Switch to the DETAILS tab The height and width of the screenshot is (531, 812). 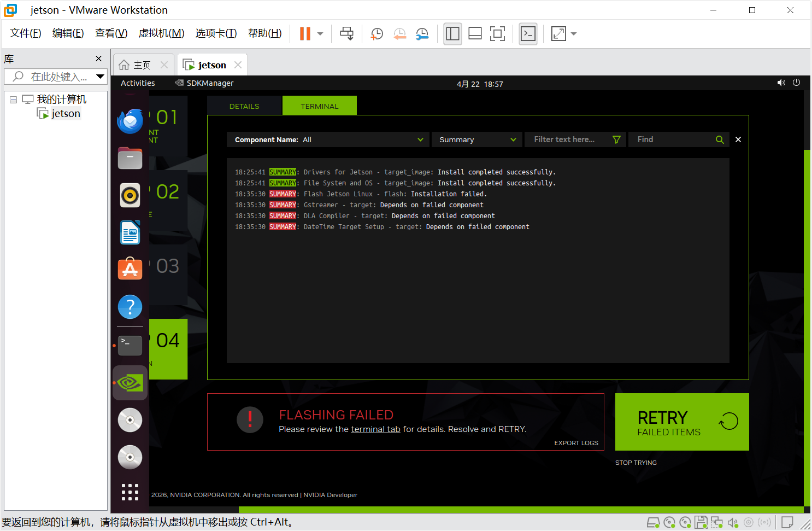click(x=244, y=106)
